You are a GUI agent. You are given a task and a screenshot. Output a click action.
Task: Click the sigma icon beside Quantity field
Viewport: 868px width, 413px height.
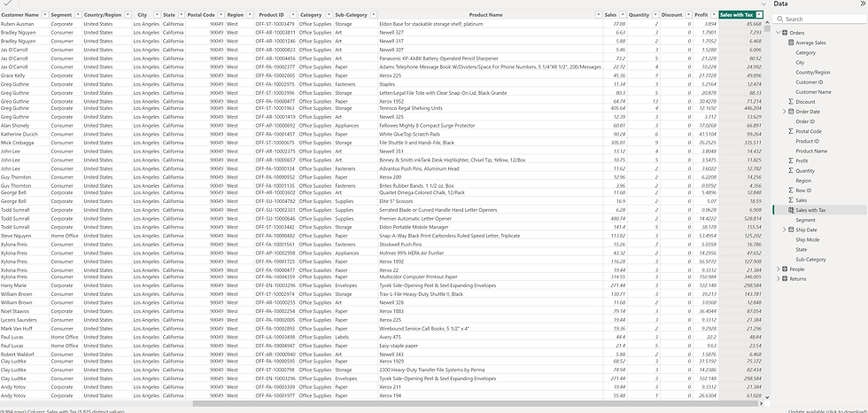click(791, 170)
